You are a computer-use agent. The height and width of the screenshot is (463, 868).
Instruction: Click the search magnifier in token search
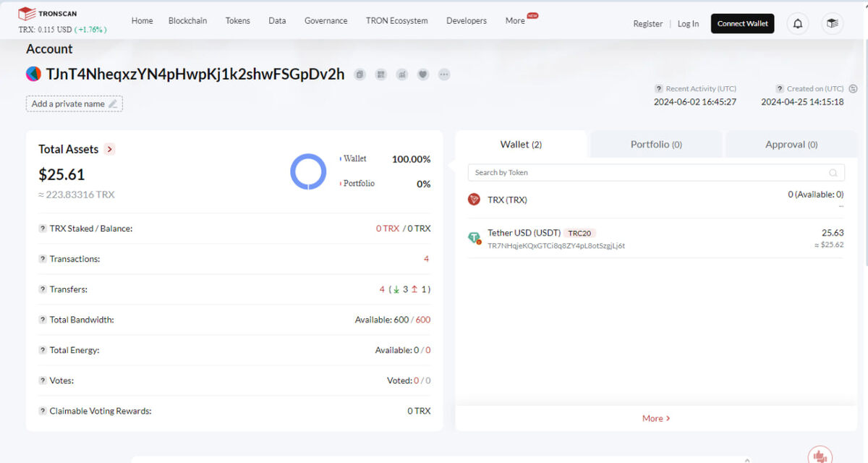(x=833, y=173)
